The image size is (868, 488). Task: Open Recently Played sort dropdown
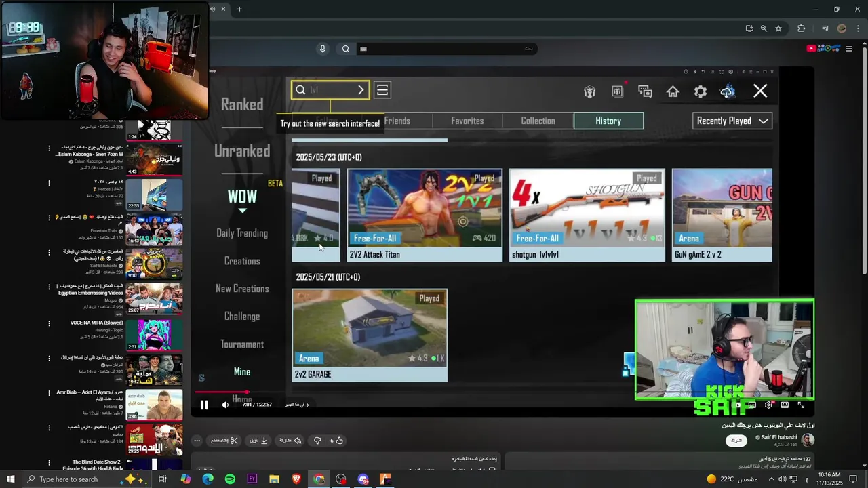732,121
